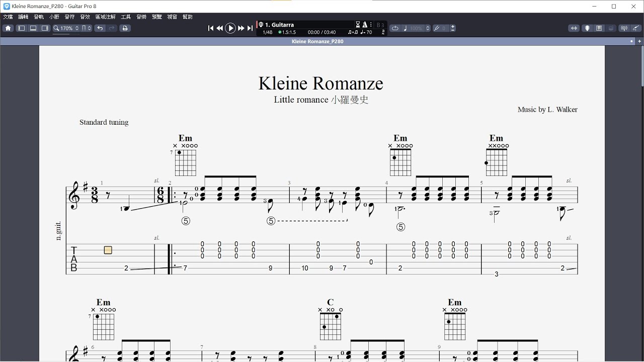The image size is (644, 362).
Task: Open the 小節 (Bar) menu
Action: [54, 17]
